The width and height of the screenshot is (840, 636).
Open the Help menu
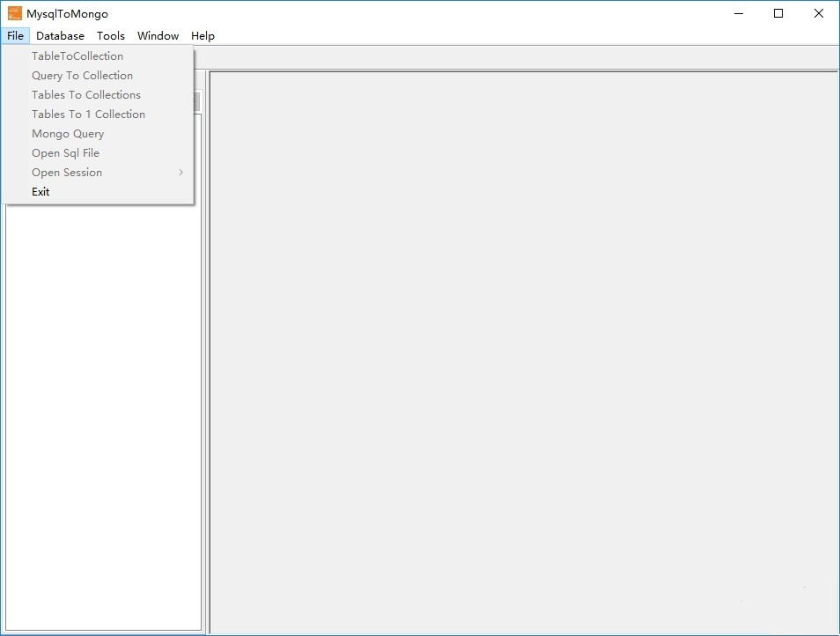(x=203, y=36)
